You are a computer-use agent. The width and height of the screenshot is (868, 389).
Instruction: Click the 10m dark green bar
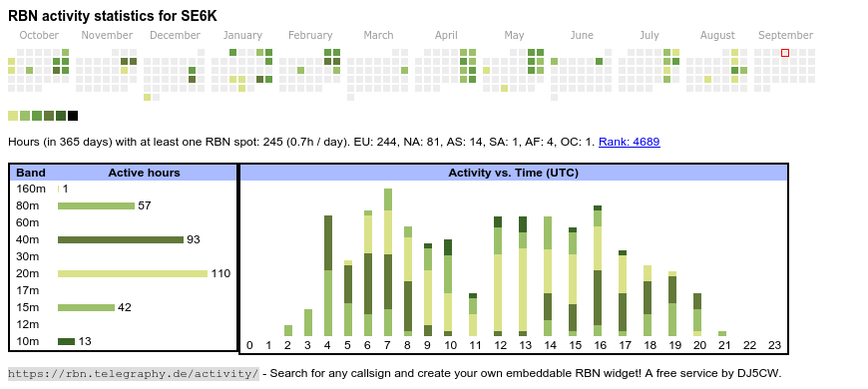pyautogui.click(x=67, y=341)
